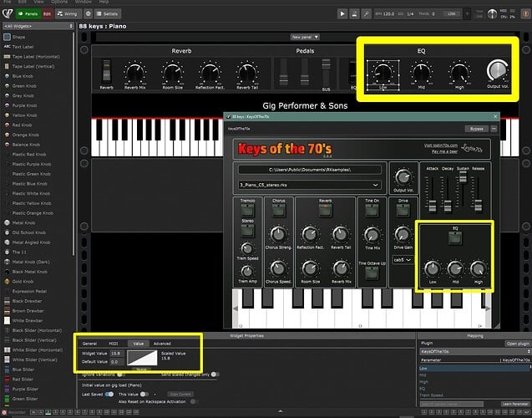The image size is (532, 418).
Task: Turn the Output Vol. knob in EQ panel
Action: click(x=496, y=70)
